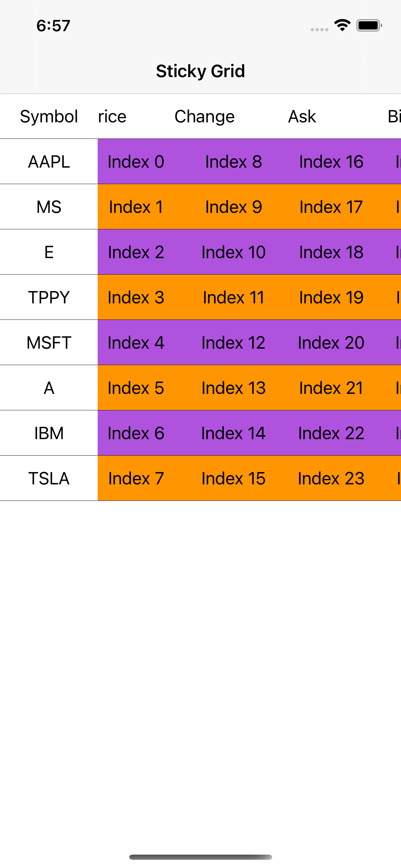Select the Index 20 cell
The width and height of the screenshot is (401, 868).
tap(331, 342)
